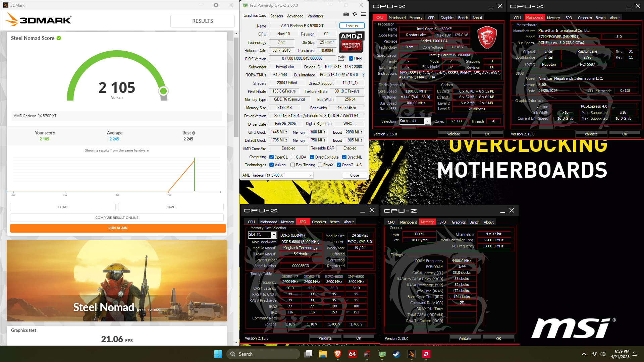Click OK in the CPU-Z Memory window
Image resolution: width=644 pixels, height=362 pixels.
[498, 339]
